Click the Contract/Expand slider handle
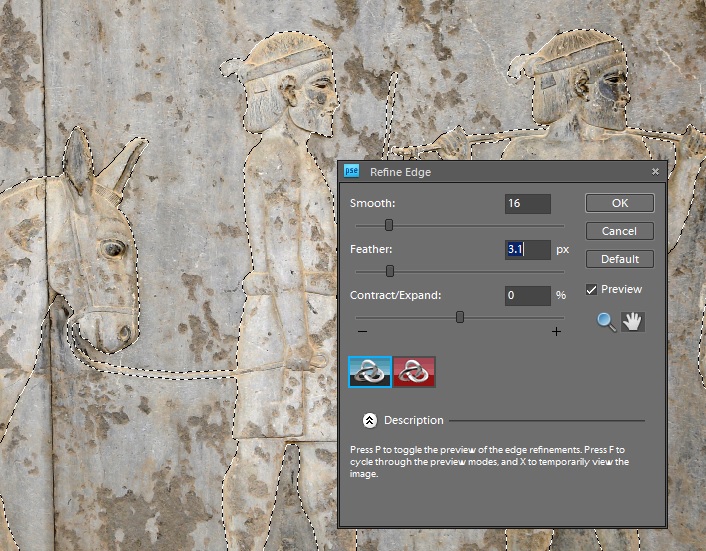Viewport: 706px width, 551px height. point(460,317)
